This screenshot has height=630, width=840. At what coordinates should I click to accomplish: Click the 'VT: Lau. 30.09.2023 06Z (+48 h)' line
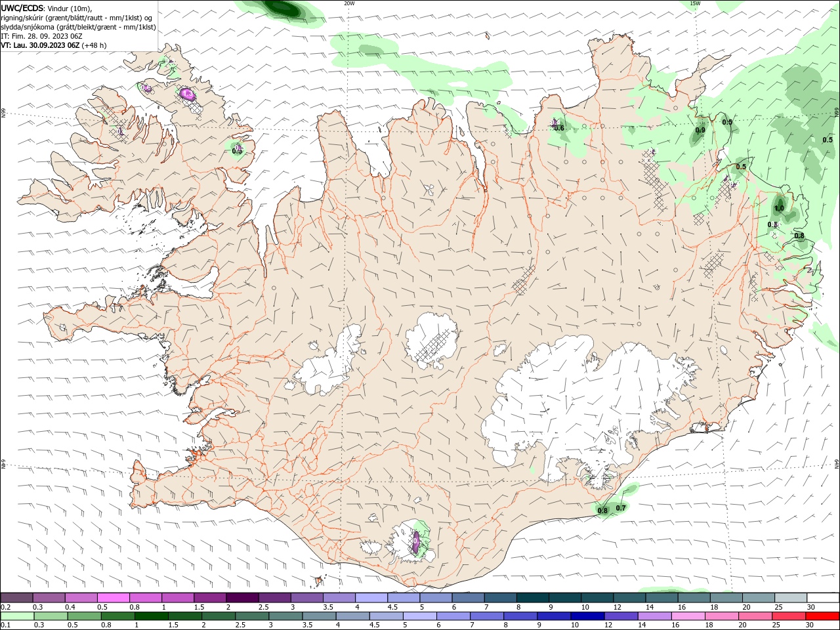tap(54, 45)
